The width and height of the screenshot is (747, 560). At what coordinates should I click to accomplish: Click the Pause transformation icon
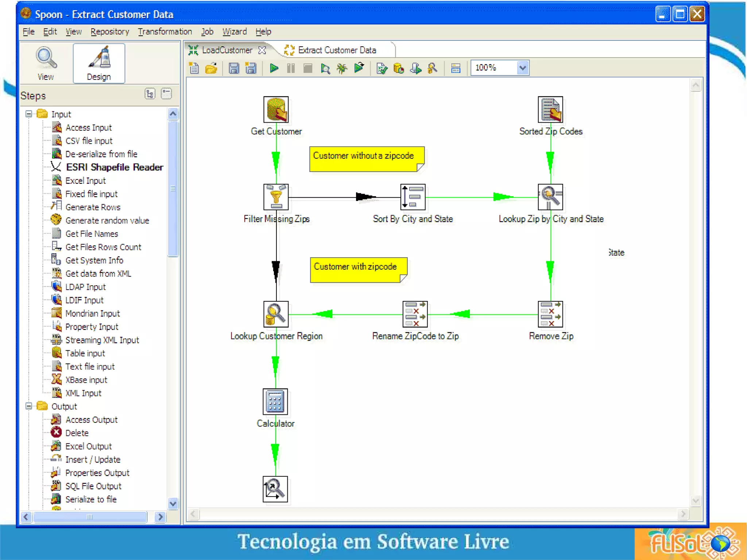tap(291, 68)
